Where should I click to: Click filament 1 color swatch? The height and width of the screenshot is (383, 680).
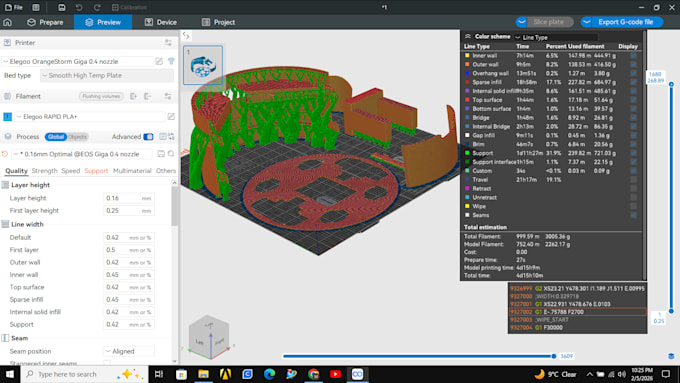click(7, 117)
